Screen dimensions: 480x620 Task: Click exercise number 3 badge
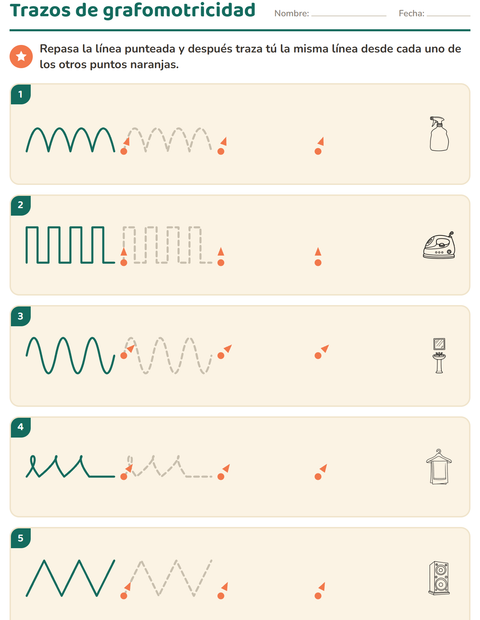[21, 316]
